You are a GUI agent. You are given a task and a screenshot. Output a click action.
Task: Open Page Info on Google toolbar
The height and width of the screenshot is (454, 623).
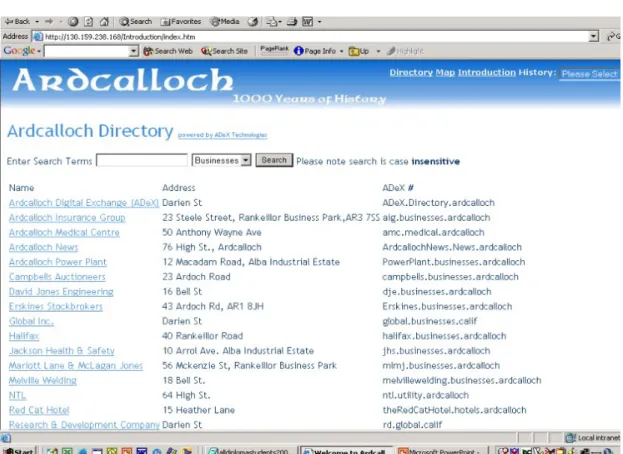(x=315, y=51)
